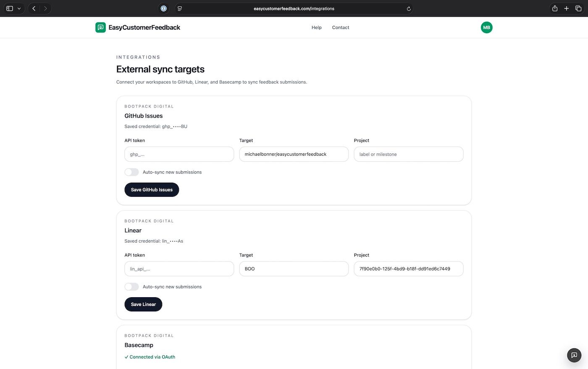Open the Contact menu item

coord(340,27)
